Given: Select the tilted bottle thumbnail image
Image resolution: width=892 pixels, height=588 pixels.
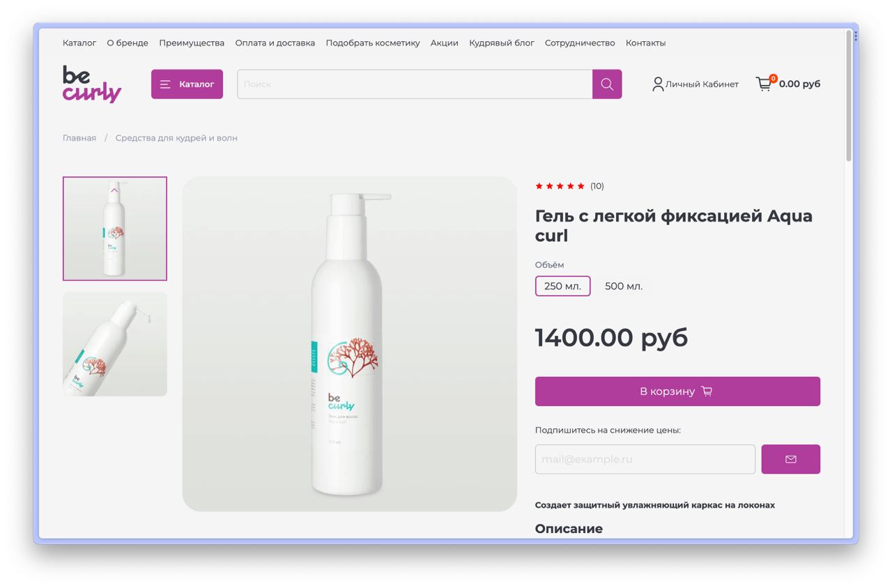Looking at the screenshot, I should tap(115, 344).
